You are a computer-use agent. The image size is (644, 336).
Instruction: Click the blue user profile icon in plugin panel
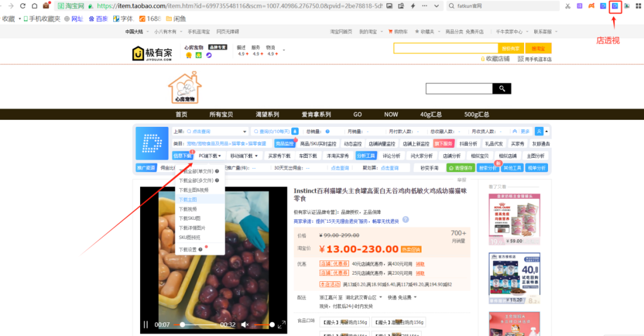(539, 131)
